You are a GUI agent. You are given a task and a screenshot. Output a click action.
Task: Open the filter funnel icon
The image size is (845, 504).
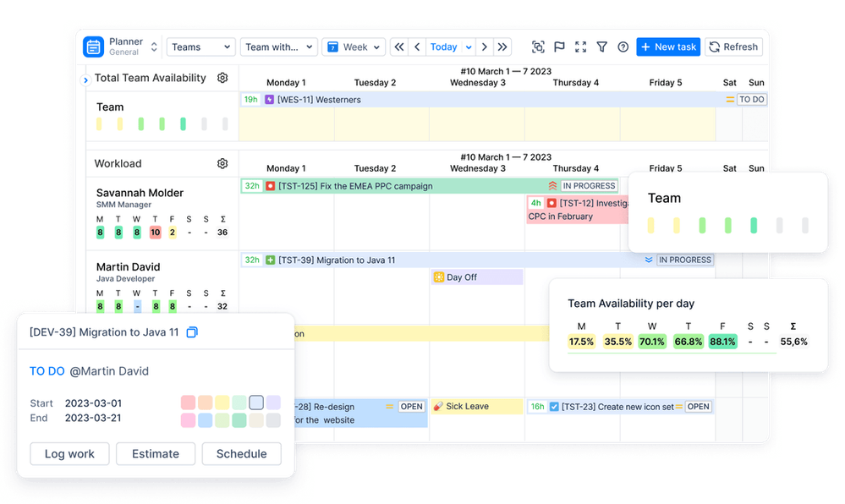click(602, 47)
